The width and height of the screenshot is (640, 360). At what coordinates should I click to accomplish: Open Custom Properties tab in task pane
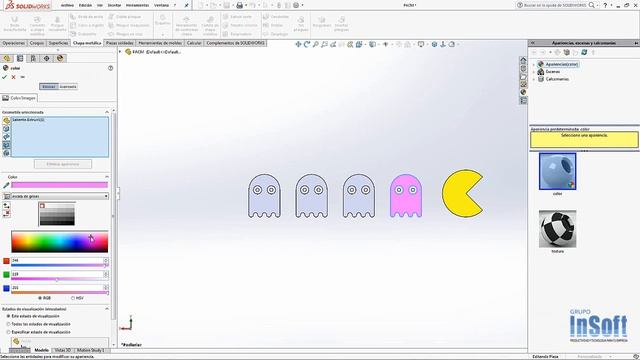[x=523, y=100]
